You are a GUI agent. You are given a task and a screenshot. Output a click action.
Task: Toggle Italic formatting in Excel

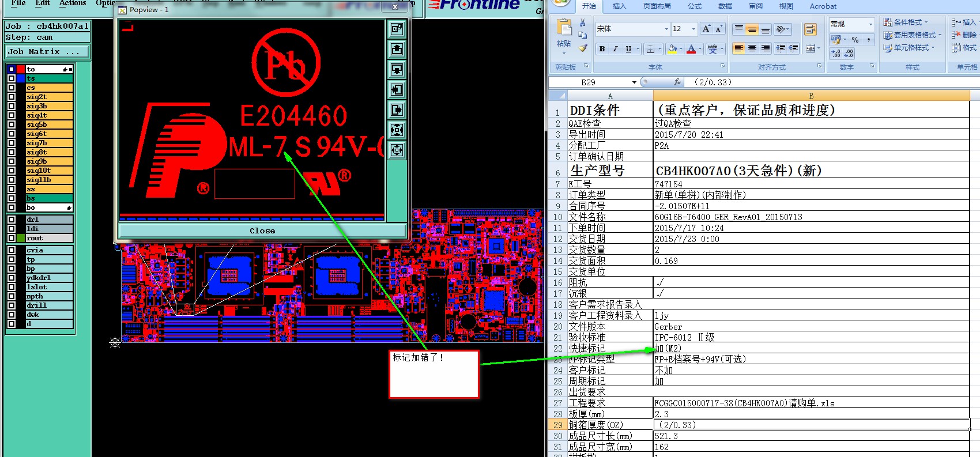pos(615,49)
